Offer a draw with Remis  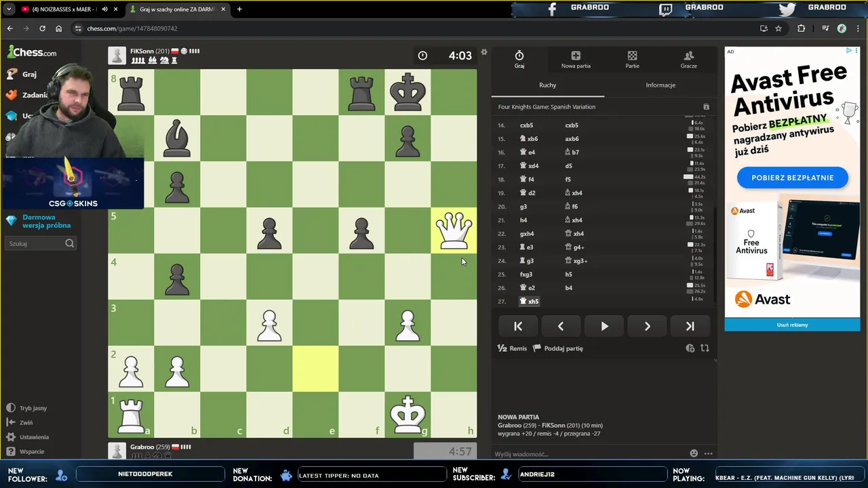tap(512, 348)
